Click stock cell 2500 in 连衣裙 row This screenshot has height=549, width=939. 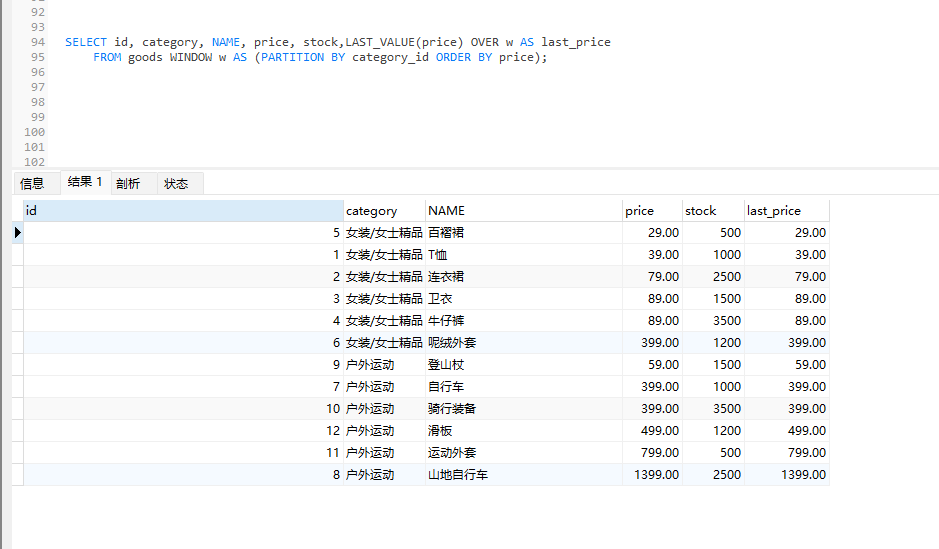(713, 277)
